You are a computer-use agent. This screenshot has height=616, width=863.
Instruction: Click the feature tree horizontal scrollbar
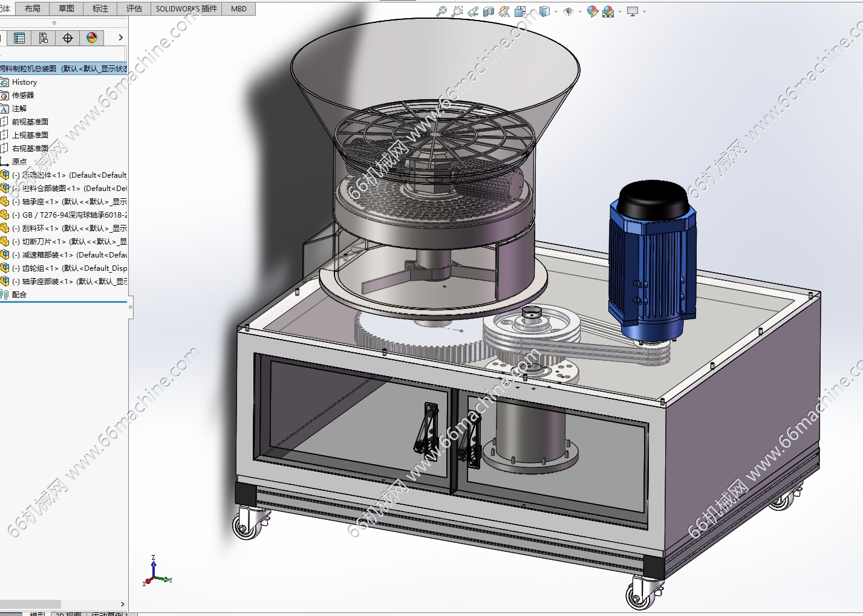(x=30, y=604)
